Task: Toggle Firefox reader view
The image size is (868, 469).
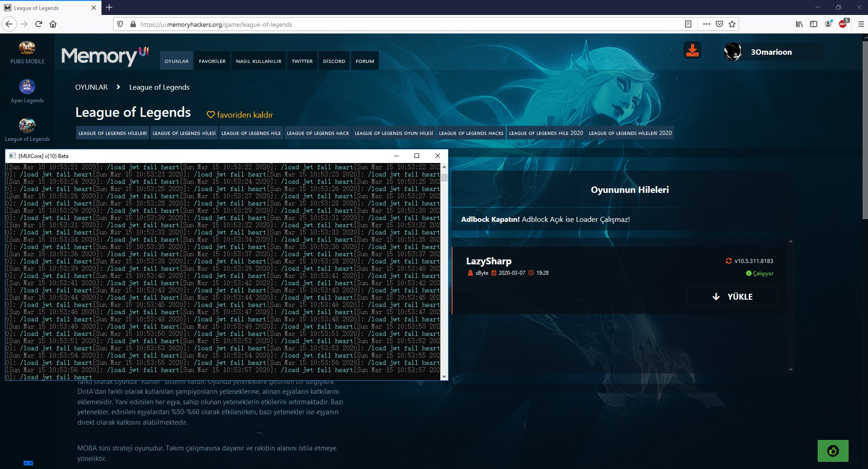Action: [x=688, y=24]
